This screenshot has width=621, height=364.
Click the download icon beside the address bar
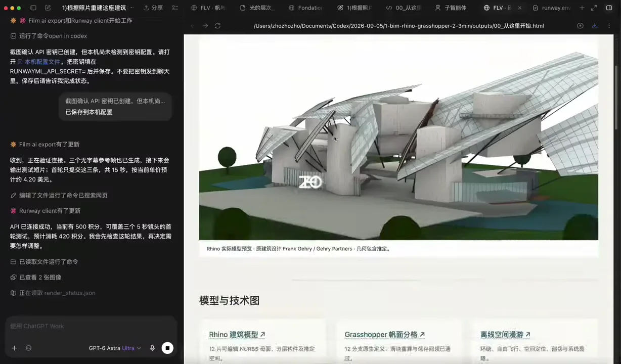pos(594,26)
